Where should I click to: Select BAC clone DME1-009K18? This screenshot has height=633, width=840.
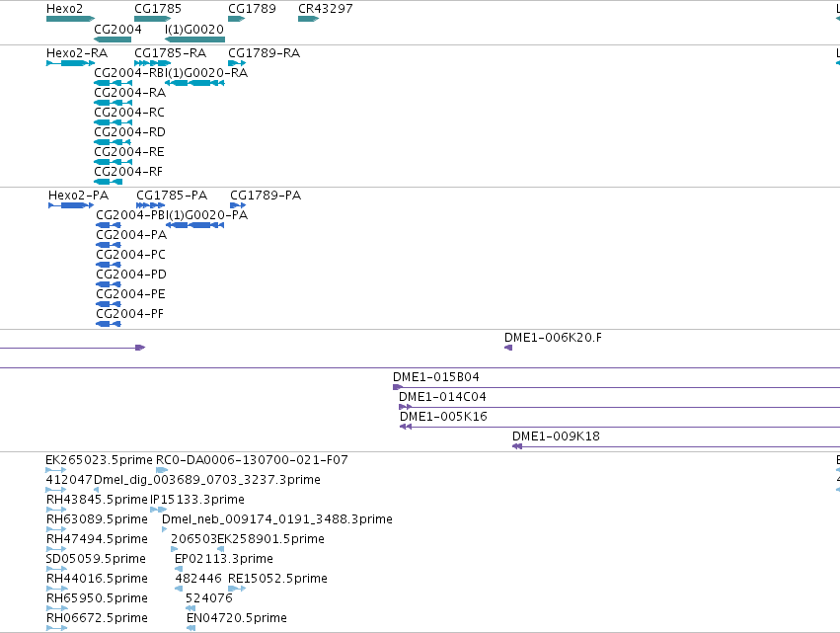[x=556, y=436]
